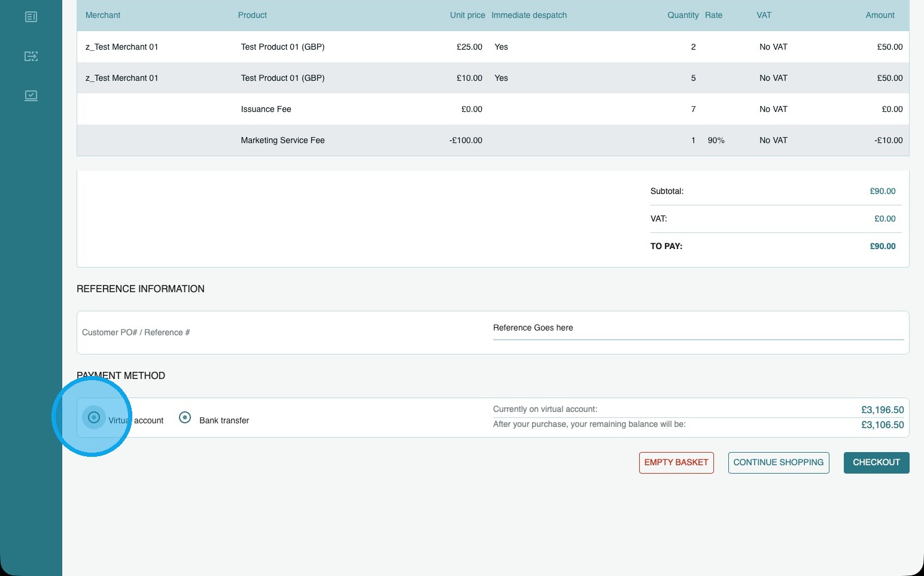
Task: Click the 90% rate cell
Action: point(716,140)
